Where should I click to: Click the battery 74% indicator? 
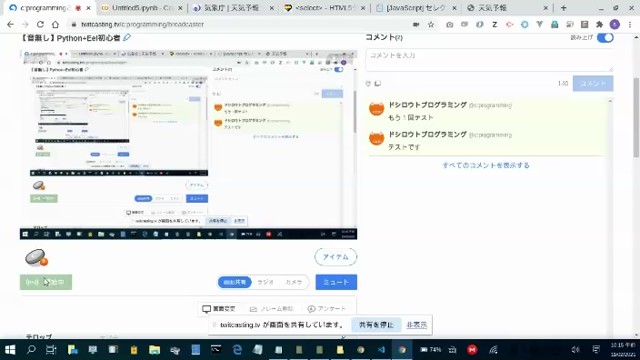pos(431,350)
